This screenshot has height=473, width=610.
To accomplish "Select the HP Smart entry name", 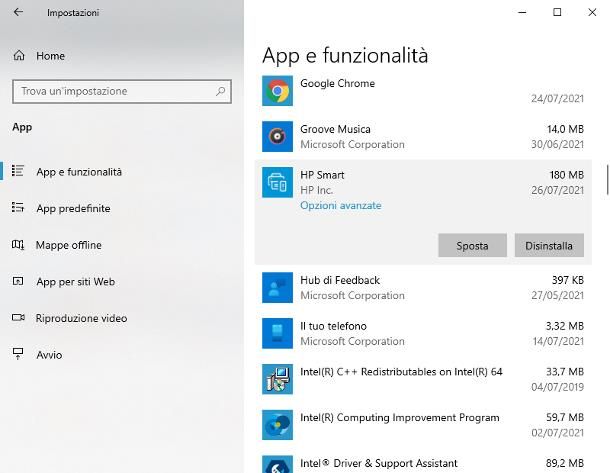I will coord(322,175).
